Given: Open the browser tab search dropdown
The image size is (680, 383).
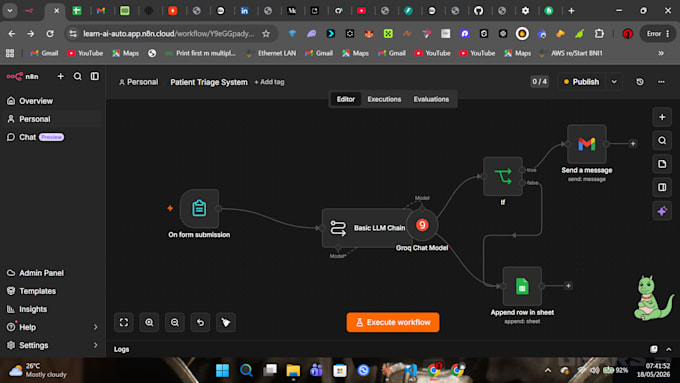Looking at the screenshot, I should coord(10,11).
